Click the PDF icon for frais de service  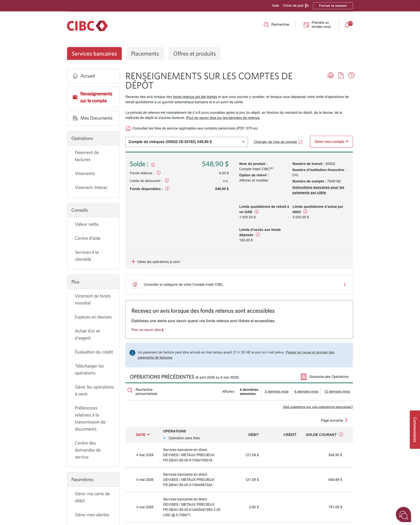coord(128,128)
